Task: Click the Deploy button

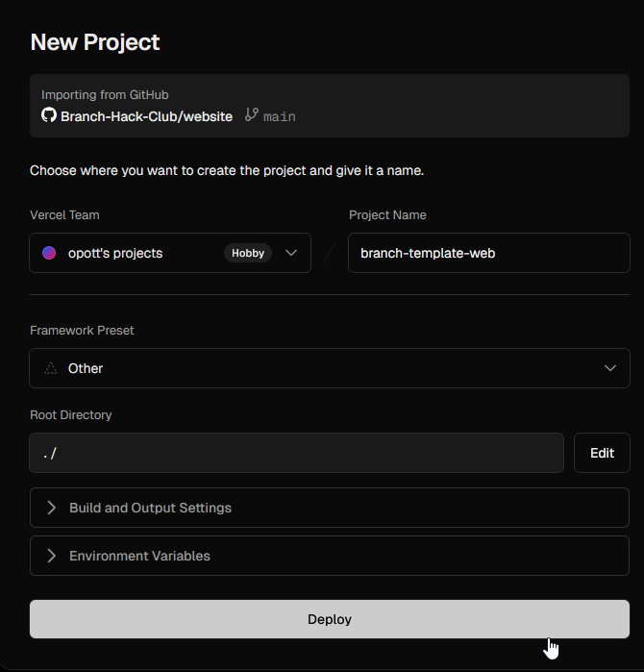Action: (330, 619)
